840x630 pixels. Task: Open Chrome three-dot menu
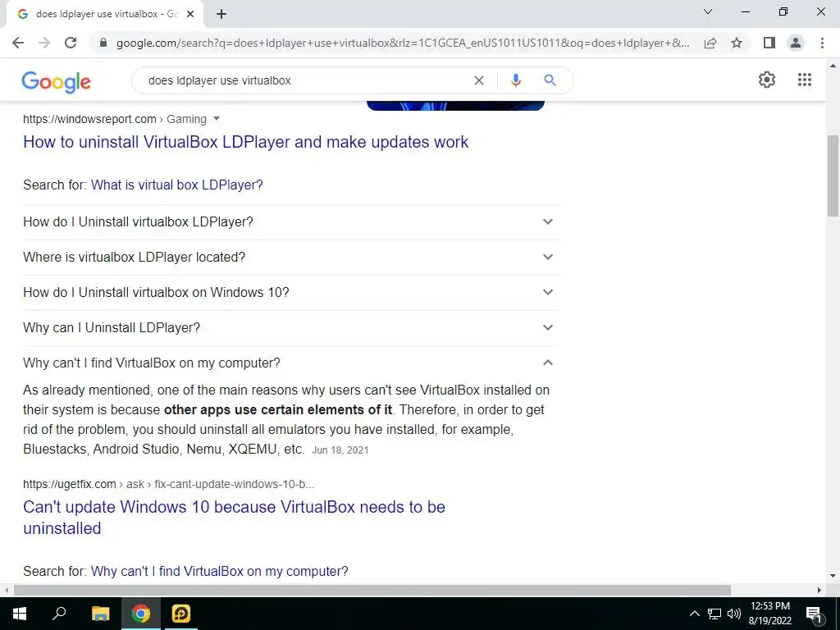point(822,43)
